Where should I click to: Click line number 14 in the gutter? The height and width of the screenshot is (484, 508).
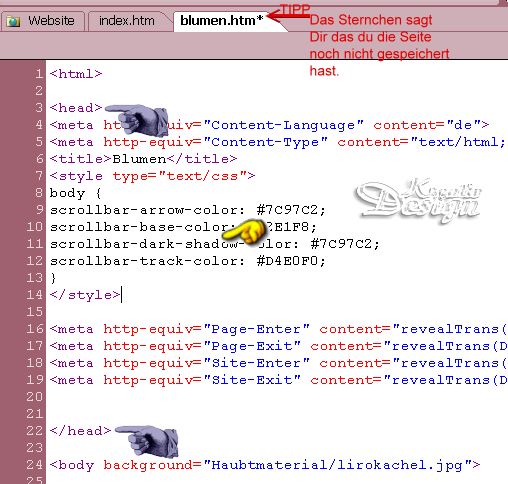point(35,295)
